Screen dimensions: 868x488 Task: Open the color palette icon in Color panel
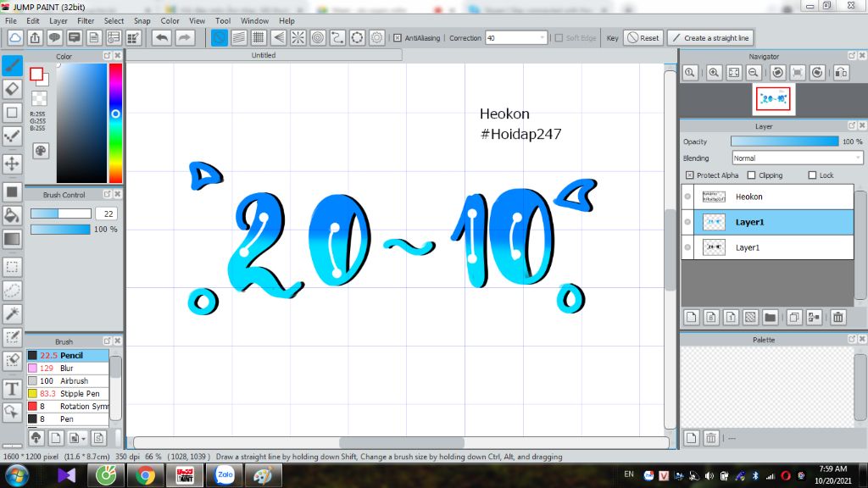pos(41,151)
